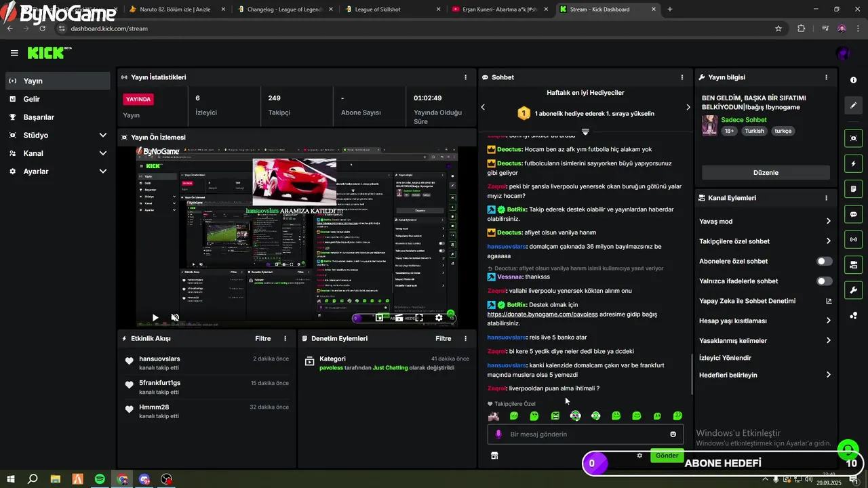Toggle Abonelere özel sohbet switch
Screen dimensions: 868x488
(824, 261)
